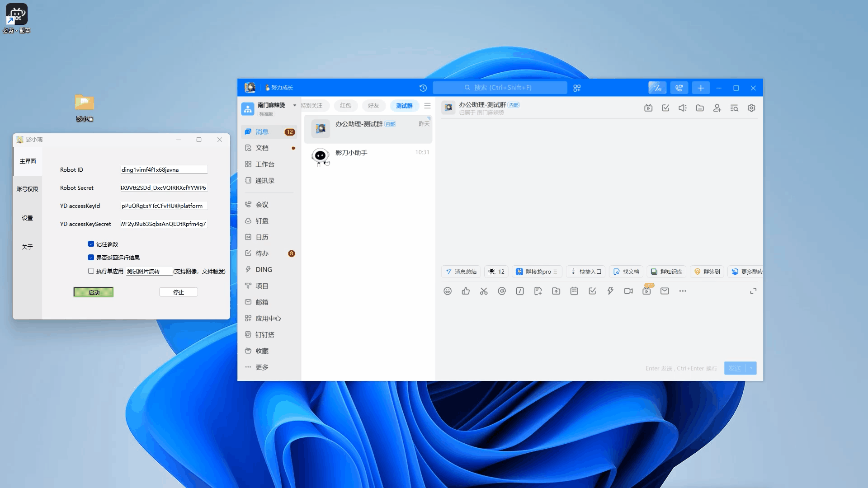Click the video call icon in chat toolbar
Image resolution: width=868 pixels, height=488 pixels.
click(x=628, y=291)
